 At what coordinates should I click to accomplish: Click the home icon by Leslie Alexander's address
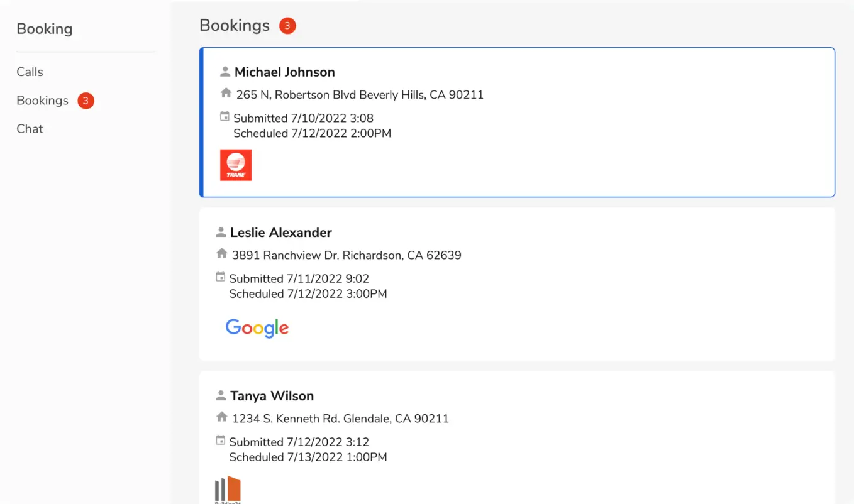coord(221,254)
